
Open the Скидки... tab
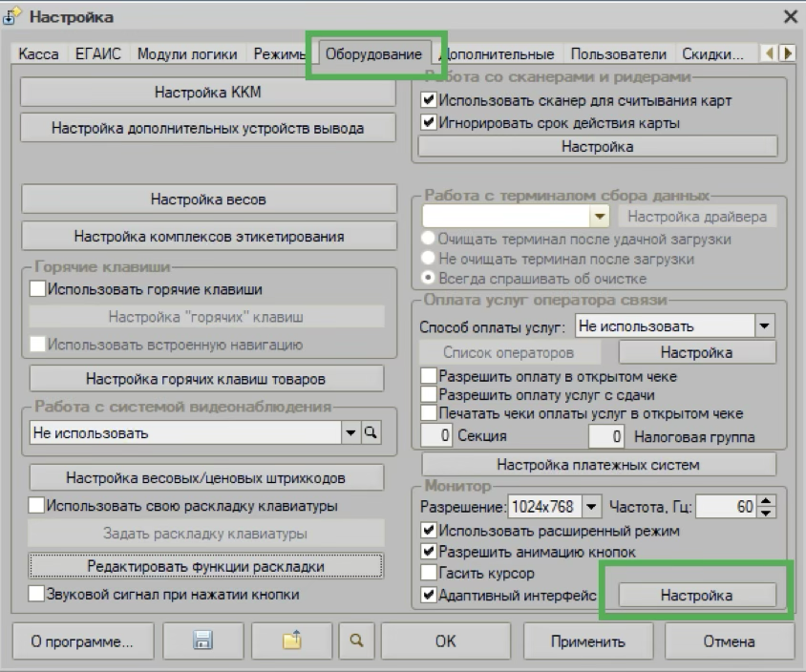pyautogui.click(x=712, y=54)
